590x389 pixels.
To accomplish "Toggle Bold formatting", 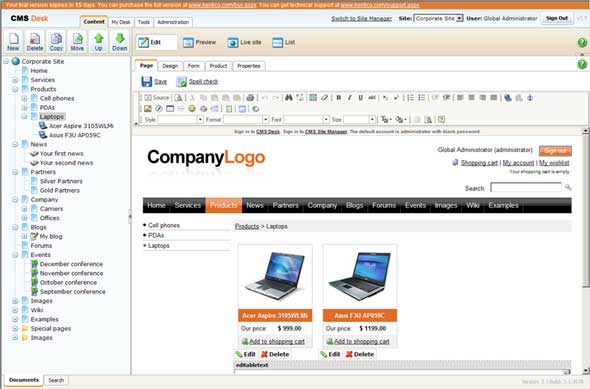I will pyautogui.click(x=339, y=97).
